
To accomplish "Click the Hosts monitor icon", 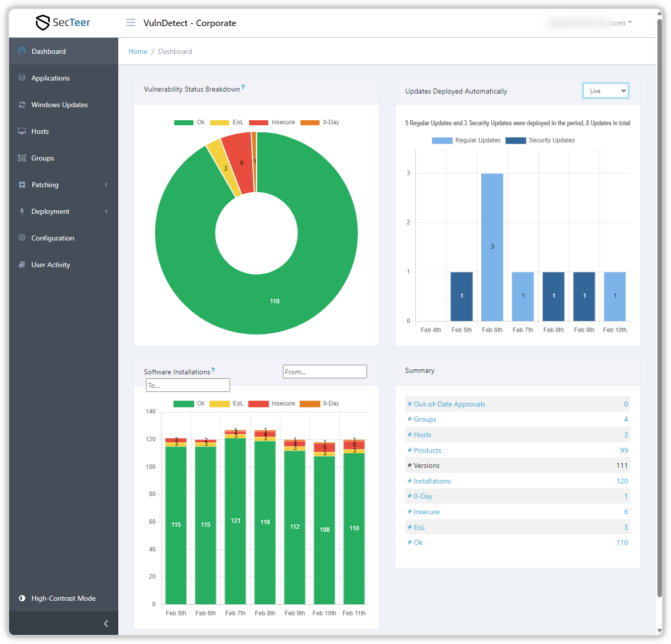I will pos(22,131).
